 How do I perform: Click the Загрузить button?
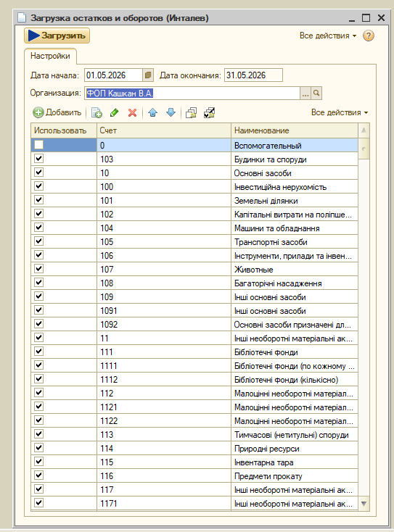point(57,36)
